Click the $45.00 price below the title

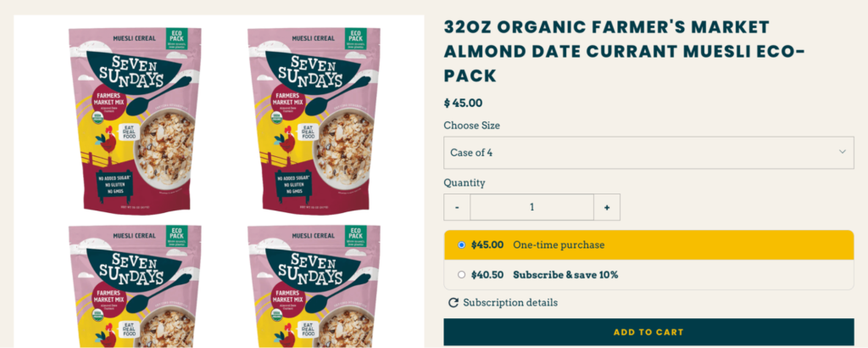point(464,104)
